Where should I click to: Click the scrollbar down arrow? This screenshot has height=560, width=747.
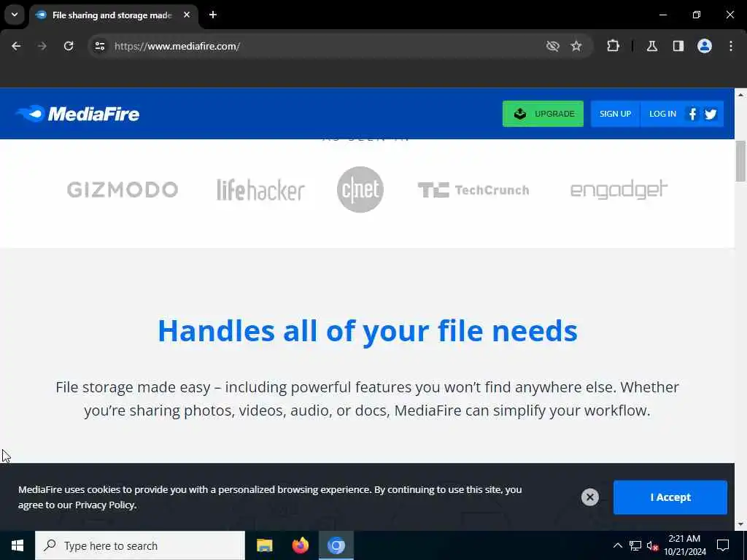pyautogui.click(x=740, y=524)
